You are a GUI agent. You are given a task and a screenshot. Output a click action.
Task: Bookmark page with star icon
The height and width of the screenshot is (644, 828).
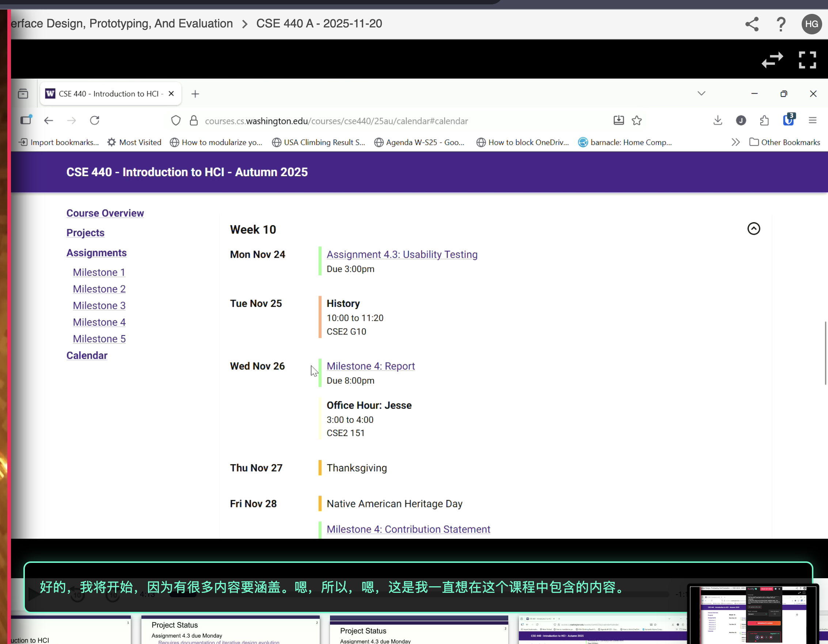[x=637, y=121]
